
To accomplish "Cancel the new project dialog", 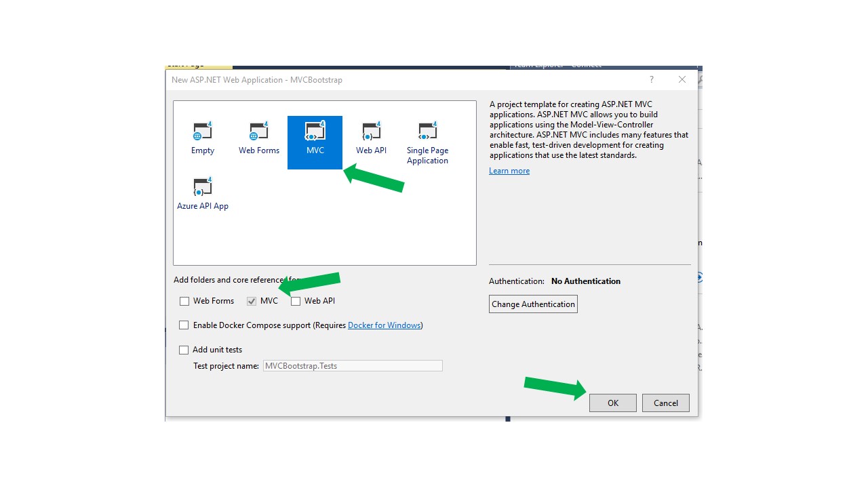I will (666, 403).
